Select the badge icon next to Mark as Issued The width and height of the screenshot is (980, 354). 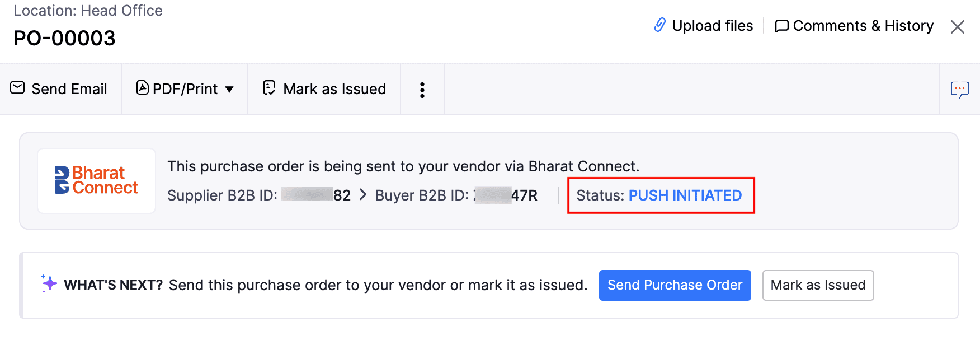click(269, 88)
